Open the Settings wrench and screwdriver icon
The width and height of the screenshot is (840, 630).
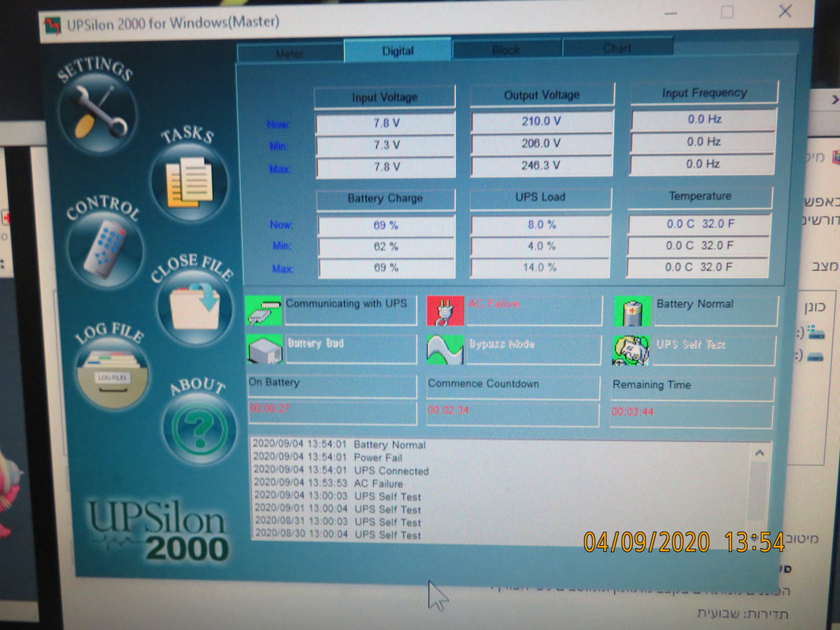click(98, 113)
